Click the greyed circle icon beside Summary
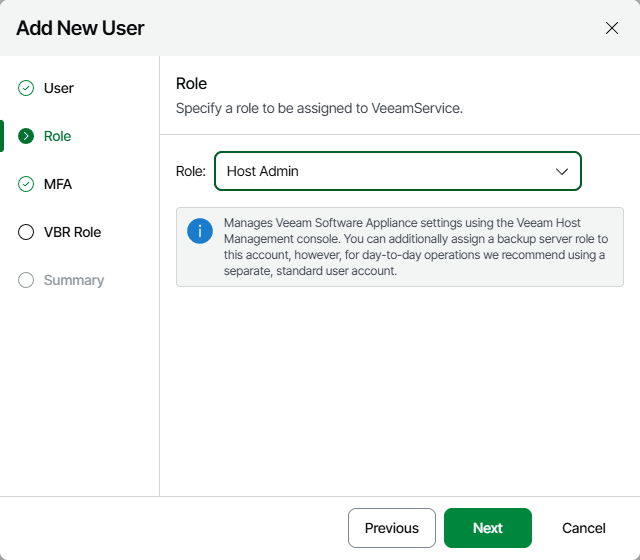 point(26,280)
